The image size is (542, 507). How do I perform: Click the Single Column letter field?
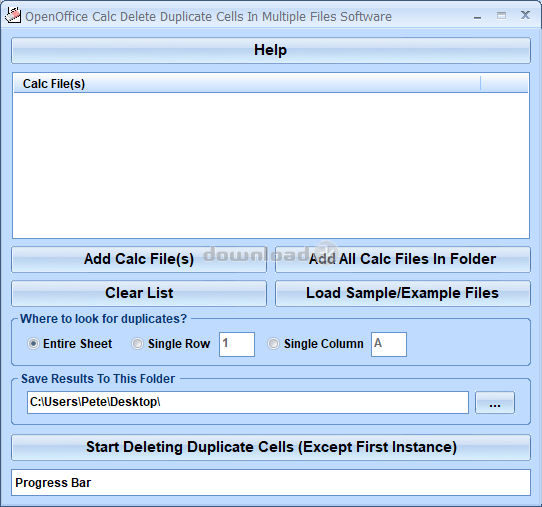389,344
